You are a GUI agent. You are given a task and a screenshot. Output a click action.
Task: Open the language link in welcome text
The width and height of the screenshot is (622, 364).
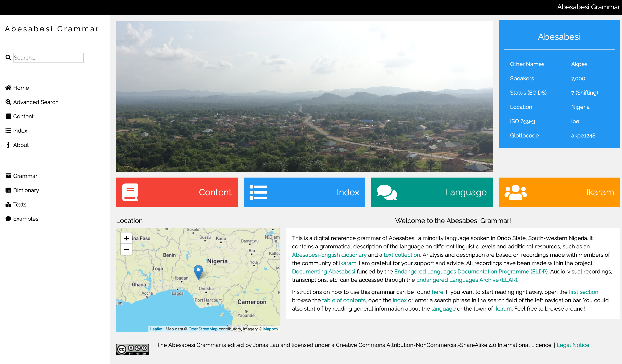443,309
